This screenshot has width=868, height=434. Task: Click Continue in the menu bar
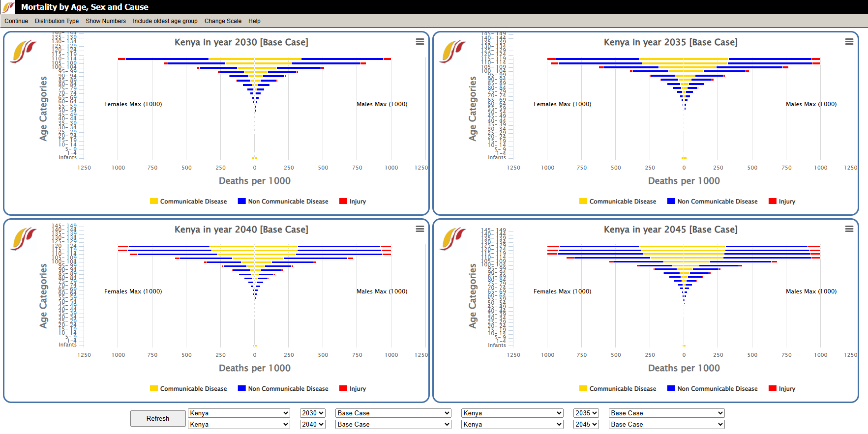tap(16, 21)
